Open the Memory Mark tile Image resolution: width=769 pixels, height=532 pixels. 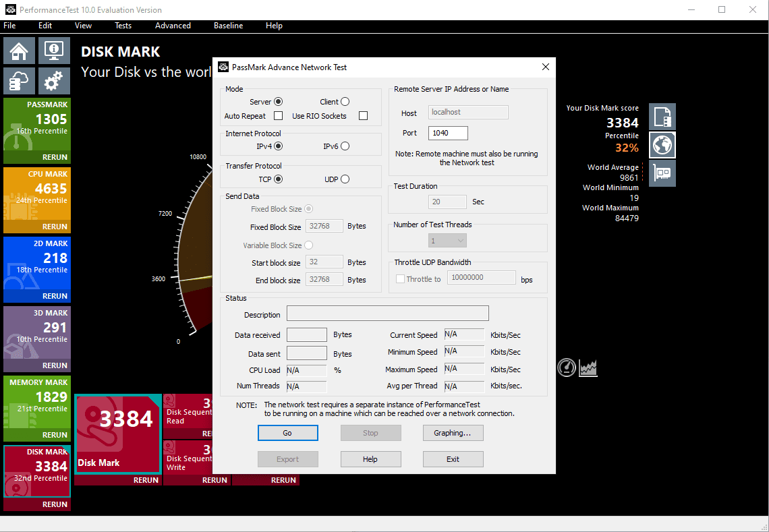tap(37, 403)
